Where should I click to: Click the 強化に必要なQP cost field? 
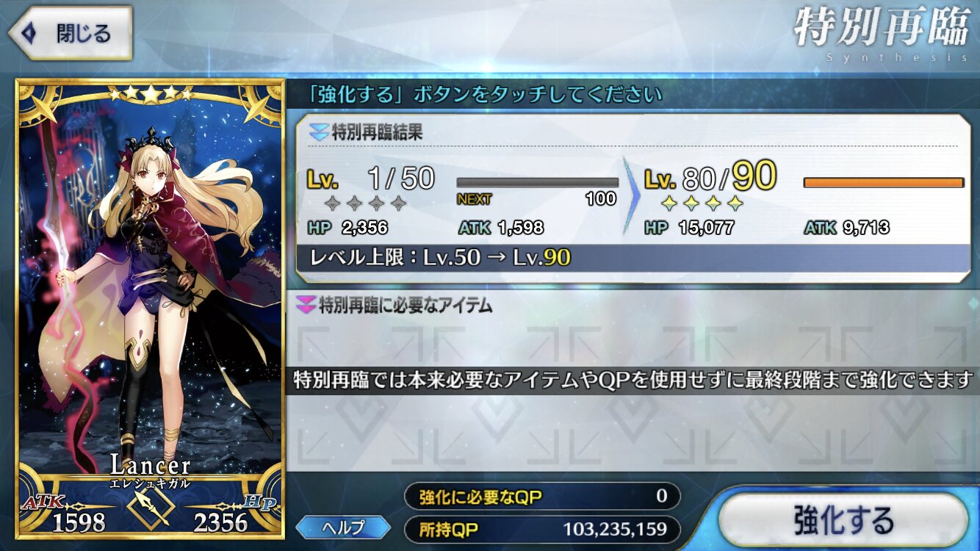click(542, 497)
